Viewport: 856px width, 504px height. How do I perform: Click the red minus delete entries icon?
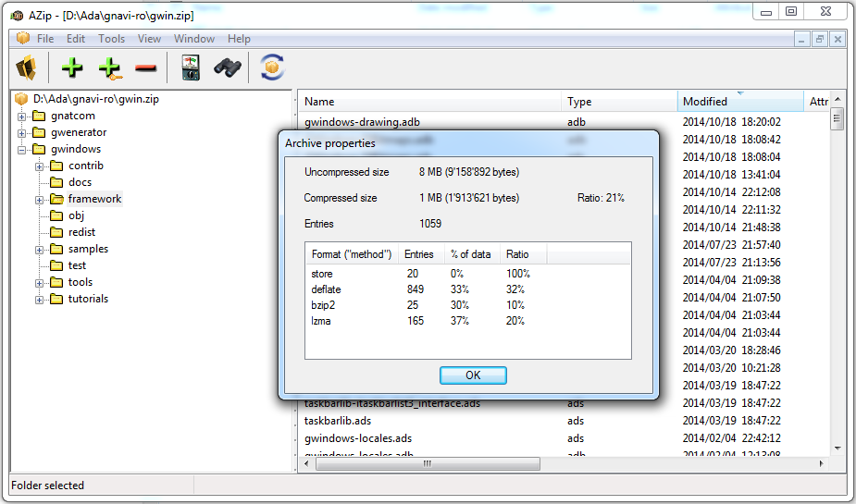(x=146, y=68)
